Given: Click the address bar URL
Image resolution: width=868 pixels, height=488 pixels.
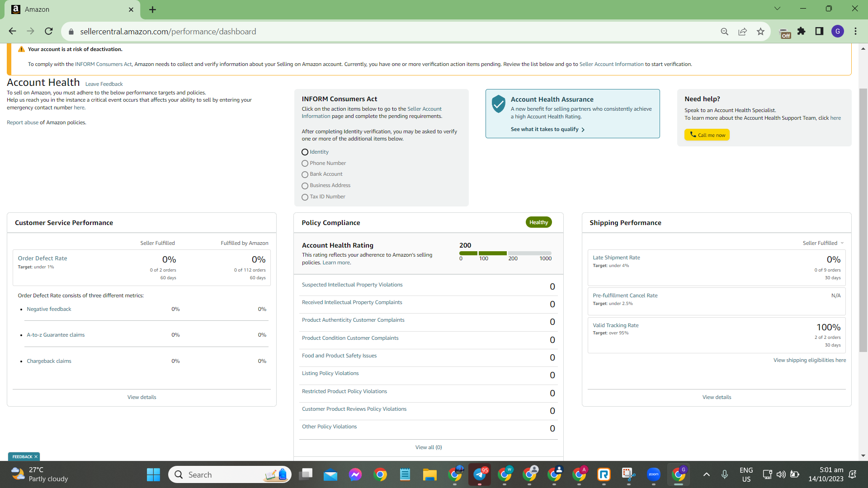Looking at the screenshot, I should point(168,32).
